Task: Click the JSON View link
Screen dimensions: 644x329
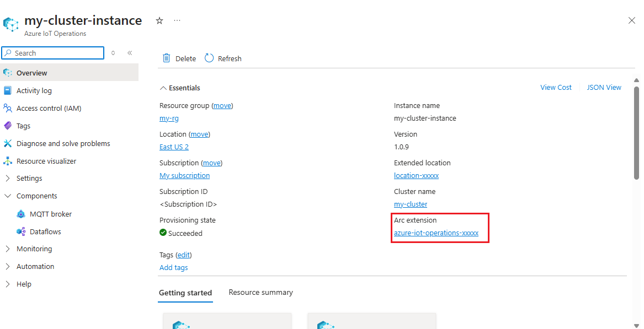Action: pos(604,87)
